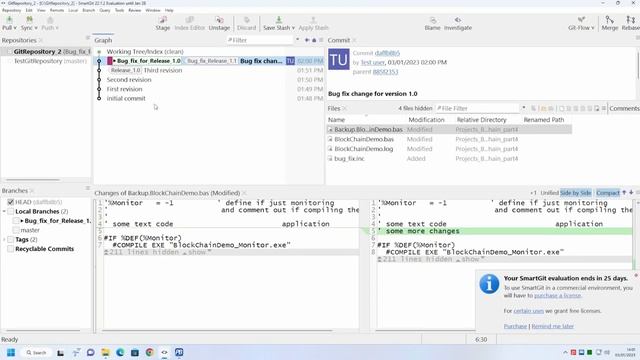Open the Edit menu
640x360 pixels.
point(29,10)
